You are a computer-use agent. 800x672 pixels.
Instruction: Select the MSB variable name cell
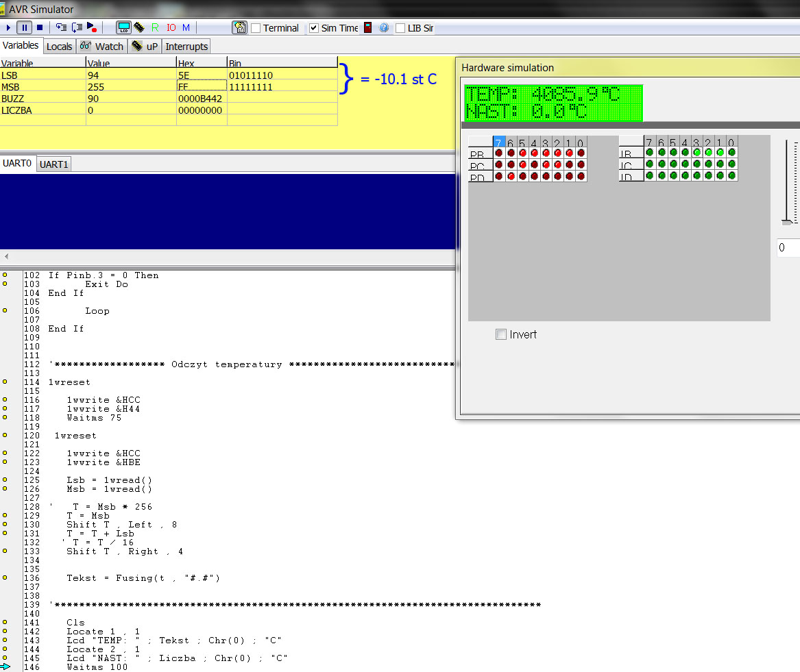pyautogui.click(x=43, y=87)
